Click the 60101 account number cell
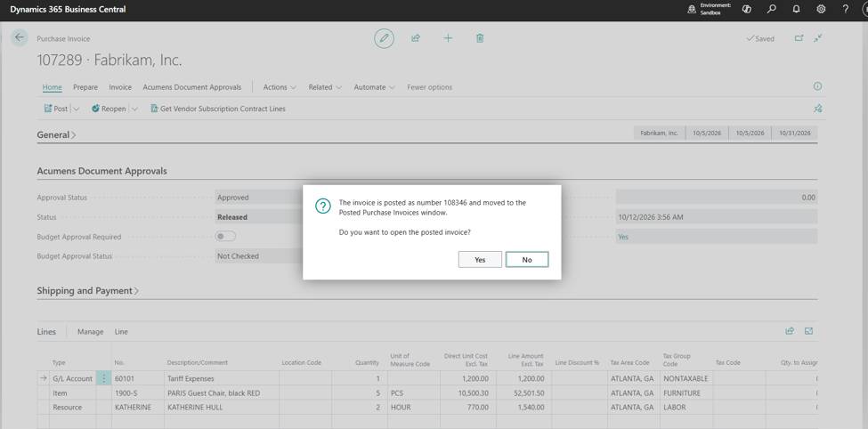Viewport: 868px width, 429px height. click(138, 378)
